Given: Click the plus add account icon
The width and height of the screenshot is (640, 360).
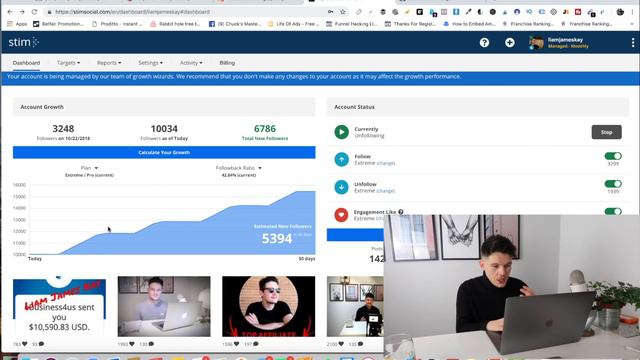Looking at the screenshot, I should 509,42.
